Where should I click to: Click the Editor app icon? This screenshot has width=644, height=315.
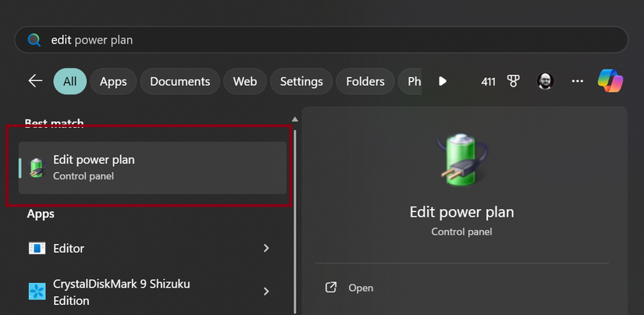click(x=37, y=248)
